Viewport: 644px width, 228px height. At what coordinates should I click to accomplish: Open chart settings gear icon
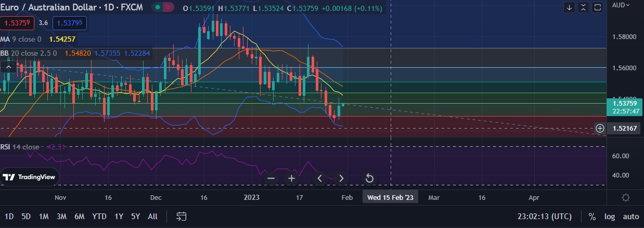tap(625, 197)
